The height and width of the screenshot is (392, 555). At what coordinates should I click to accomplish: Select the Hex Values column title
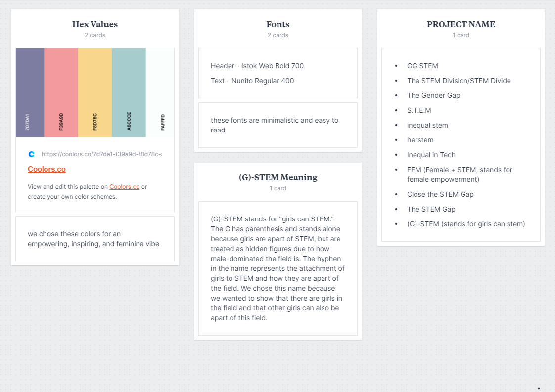pyautogui.click(x=95, y=24)
